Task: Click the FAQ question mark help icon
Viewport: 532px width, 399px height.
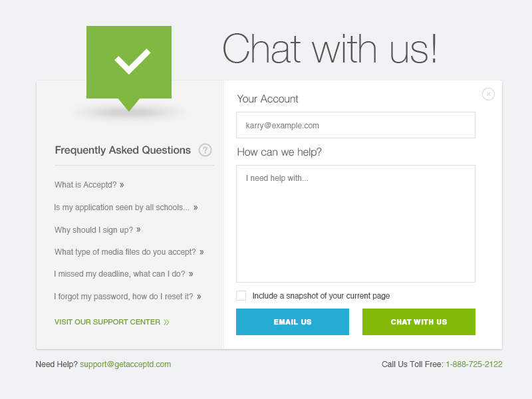Action: pos(205,150)
